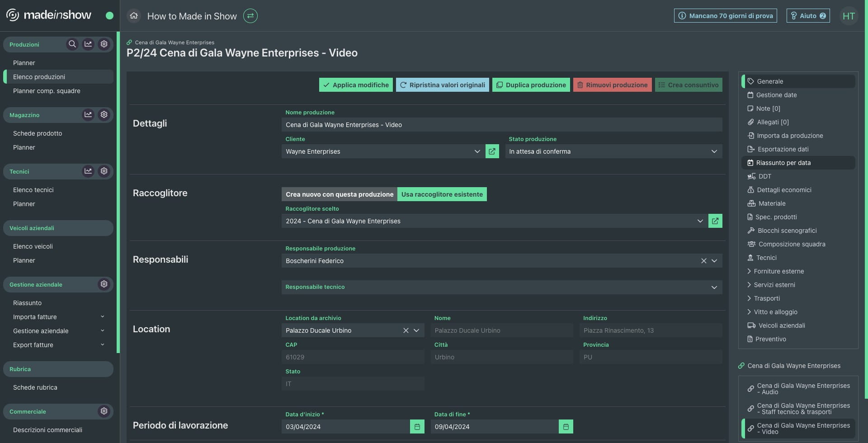Open the Aiuto help button
Screen dimensions: 868x443
pos(808,16)
